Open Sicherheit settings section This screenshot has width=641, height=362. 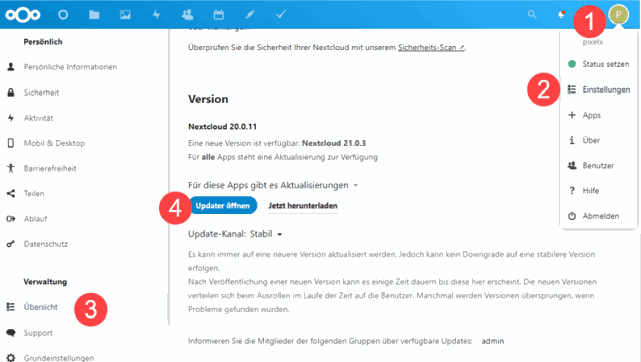[41, 92]
